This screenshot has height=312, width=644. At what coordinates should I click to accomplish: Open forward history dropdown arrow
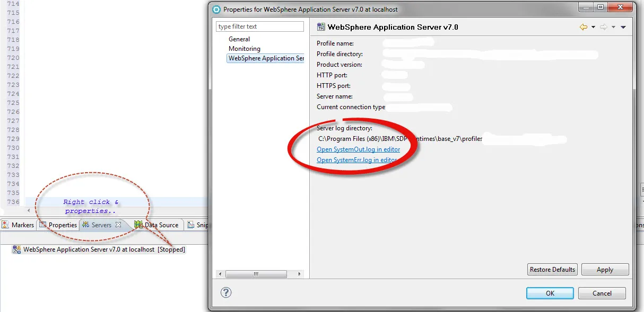(x=613, y=27)
